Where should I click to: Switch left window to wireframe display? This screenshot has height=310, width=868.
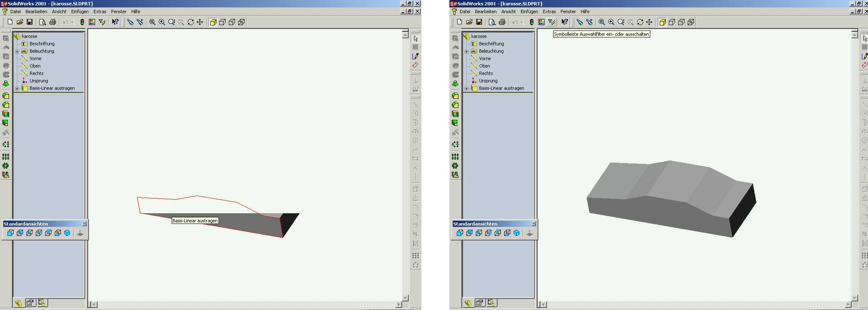(x=242, y=22)
